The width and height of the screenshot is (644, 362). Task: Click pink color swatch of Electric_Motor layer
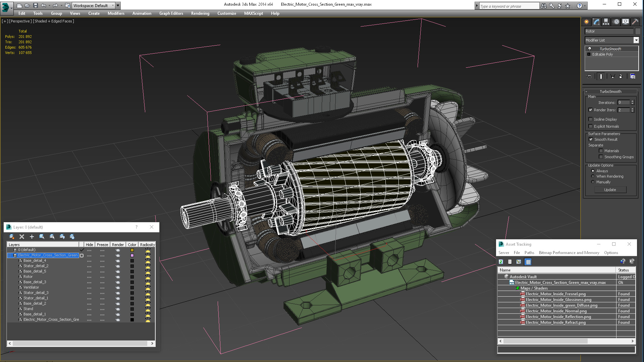(x=132, y=255)
